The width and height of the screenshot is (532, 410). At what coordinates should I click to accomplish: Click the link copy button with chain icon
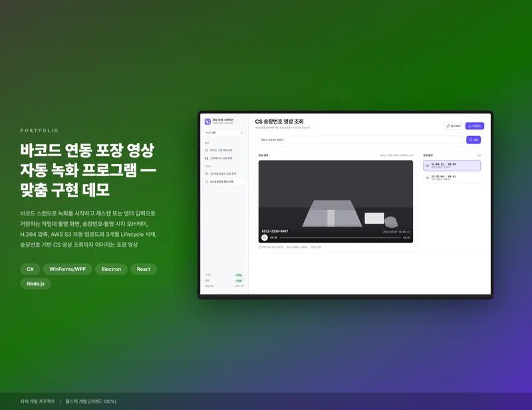[x=454, y=126]
